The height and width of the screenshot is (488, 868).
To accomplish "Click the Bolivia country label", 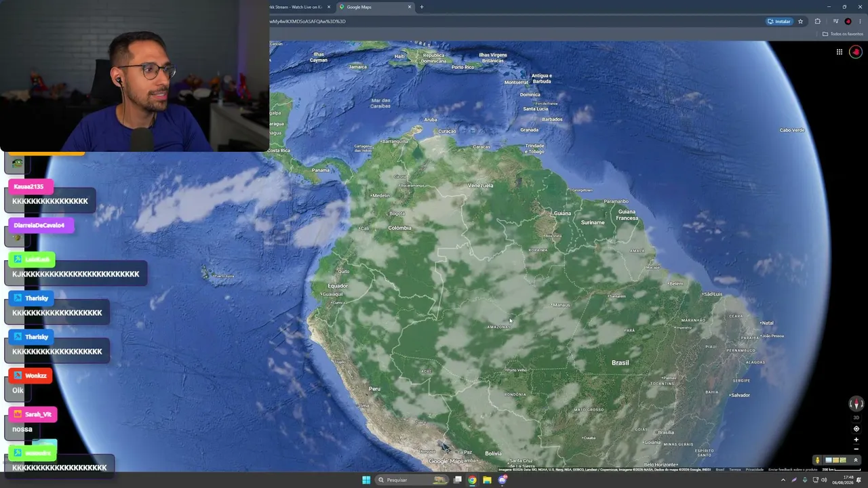I will coord(493,453).
